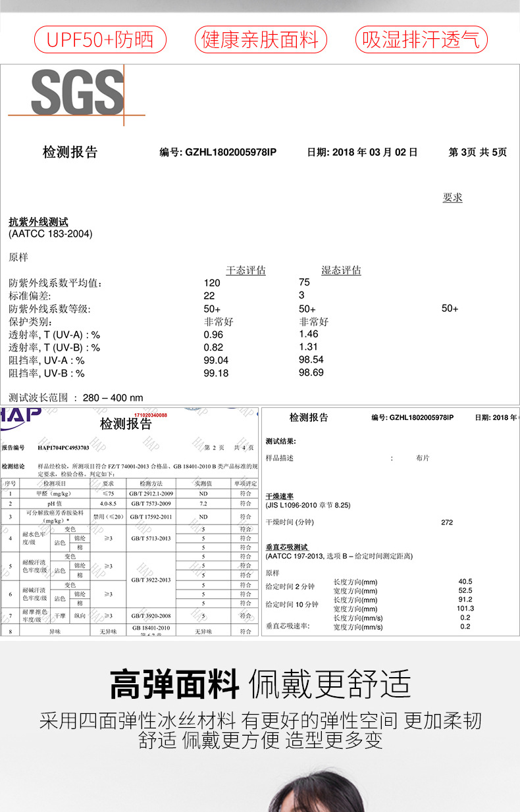Click the UPF50+防晒 red badge

[x=100, y=39]
